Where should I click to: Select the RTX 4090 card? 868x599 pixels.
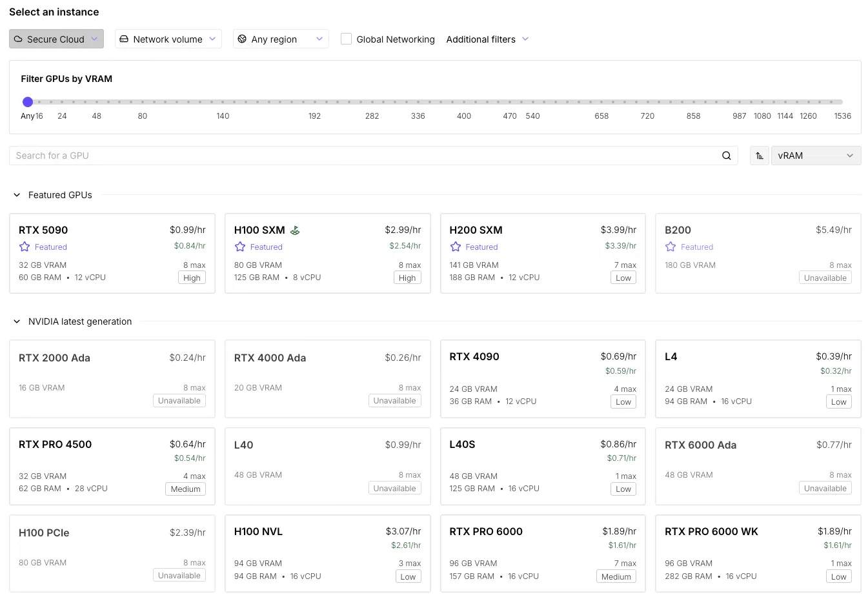click(x=543, y=379)
